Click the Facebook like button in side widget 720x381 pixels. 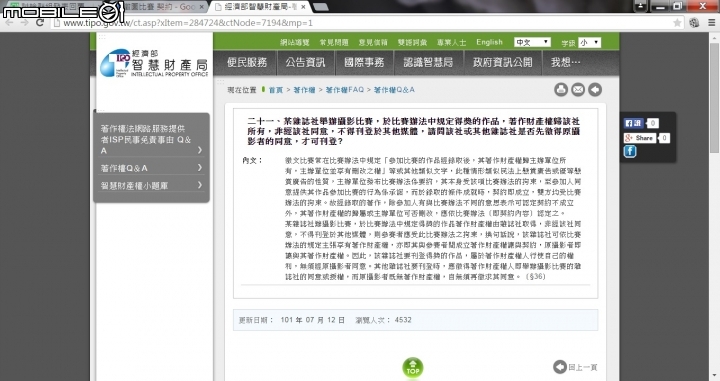click(634, 123)
